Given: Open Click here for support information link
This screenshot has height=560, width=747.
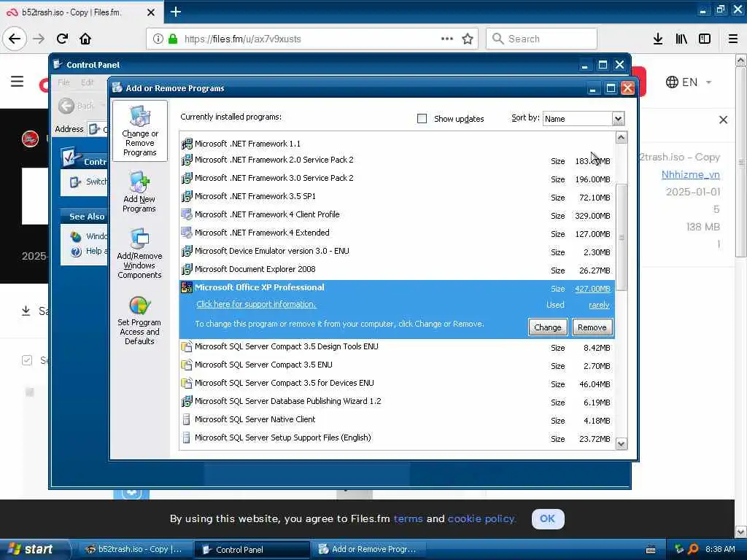Looking at the screenshot, I should [x=256, y=304].
